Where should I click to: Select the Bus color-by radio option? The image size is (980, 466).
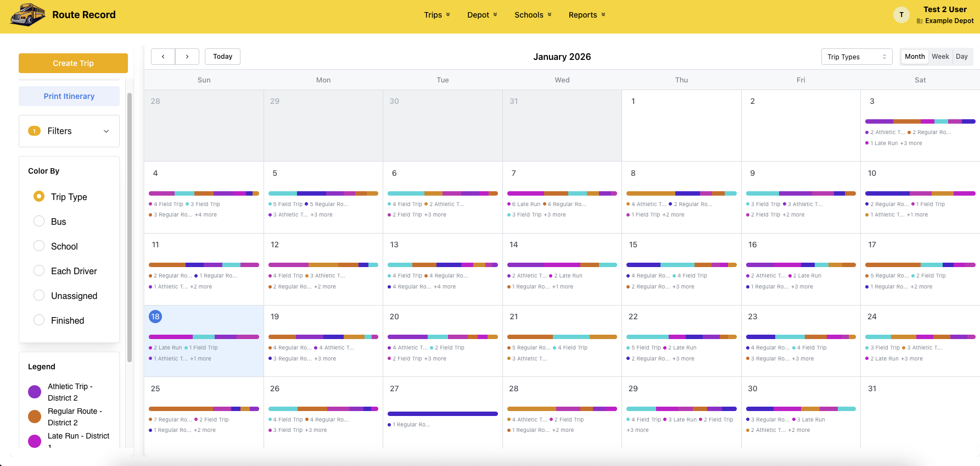(39, 221)
